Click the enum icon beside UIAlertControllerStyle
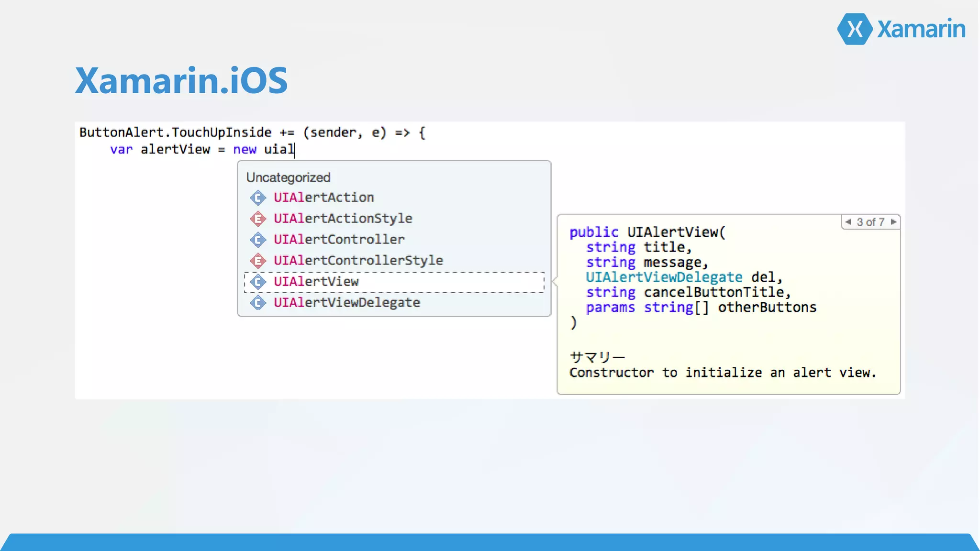The width and height of the screenshot is (980, 551). [x=258, y=261]
